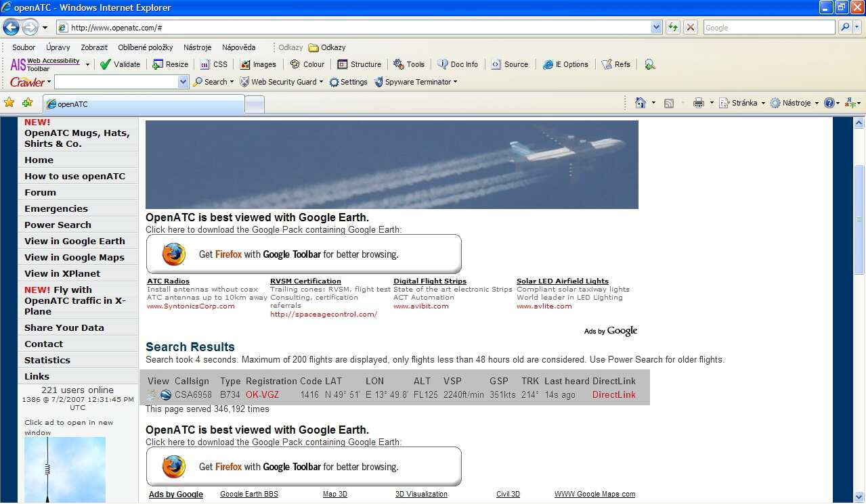866x504 pixels.
Task: Click the Tools button with gears icon
Action: tap(409, 64)
